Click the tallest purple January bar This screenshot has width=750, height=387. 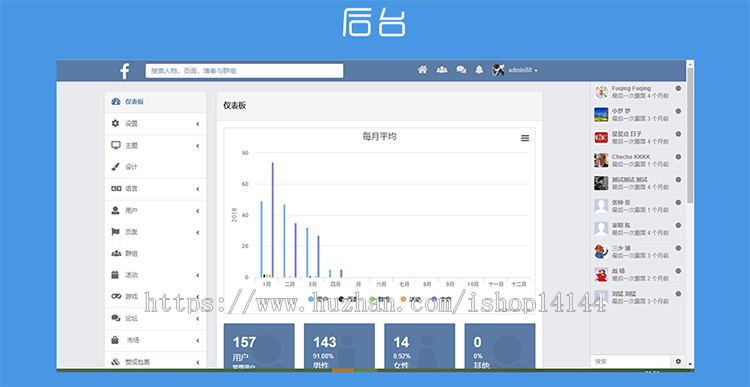(x=273, y=220)
